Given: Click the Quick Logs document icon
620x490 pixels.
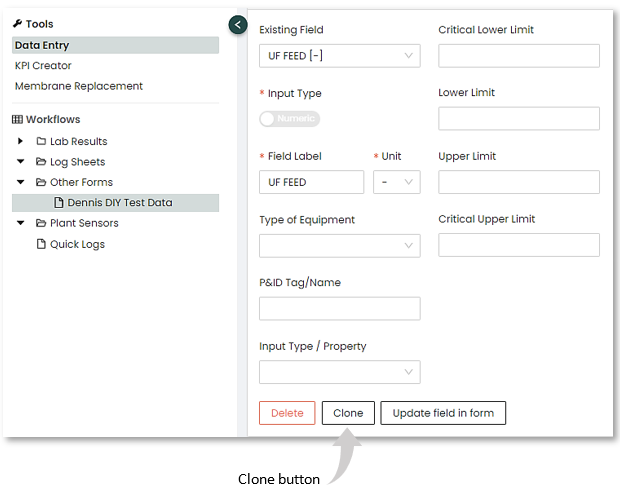Looking at the screenshot, I should coord(41,244).
